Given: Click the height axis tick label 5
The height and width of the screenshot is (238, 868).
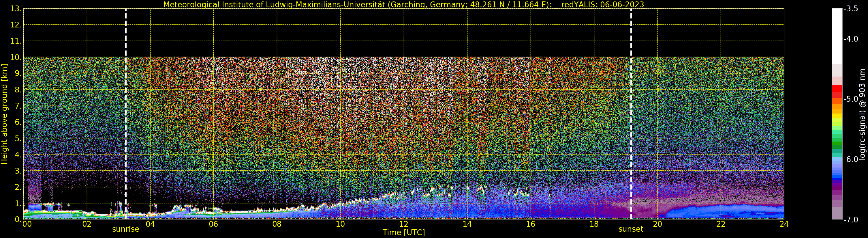Looking at the screenshot, I should (x=18, y=138).
